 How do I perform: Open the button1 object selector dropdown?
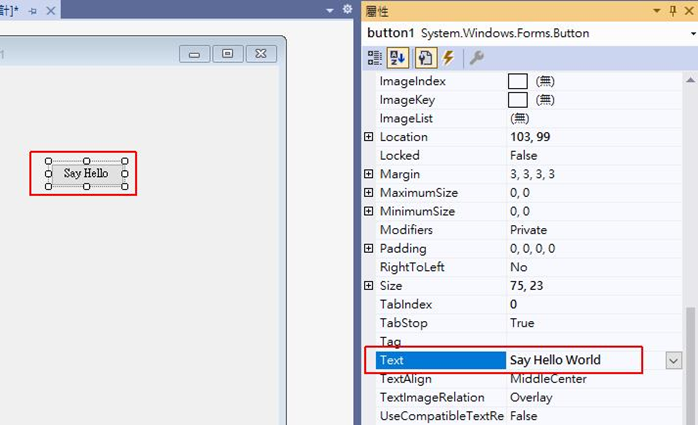(x=691, y=33)
